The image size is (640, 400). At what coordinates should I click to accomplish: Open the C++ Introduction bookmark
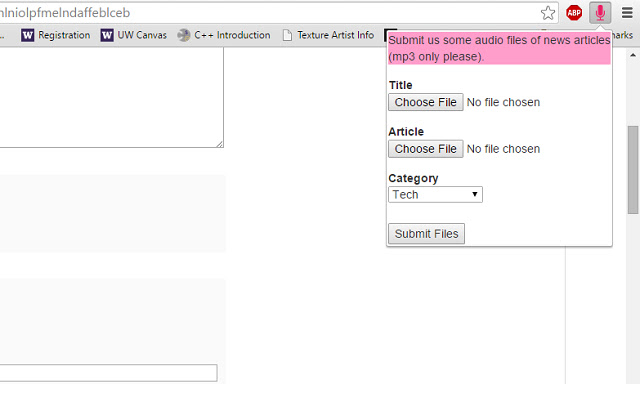(x=224, y=35)
